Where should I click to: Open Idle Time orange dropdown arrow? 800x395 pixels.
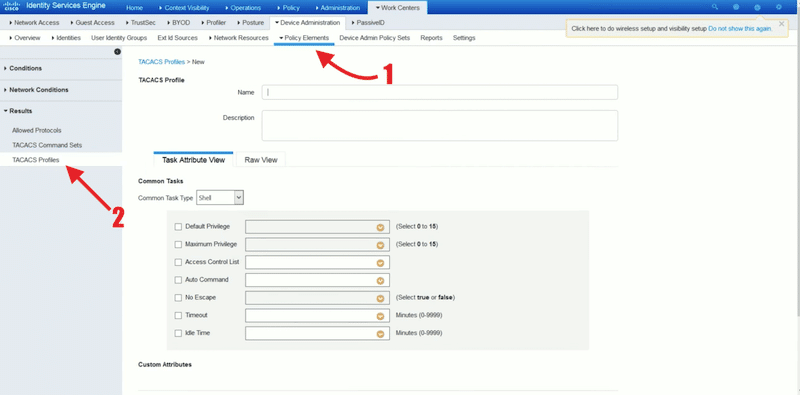coord(380,334)
